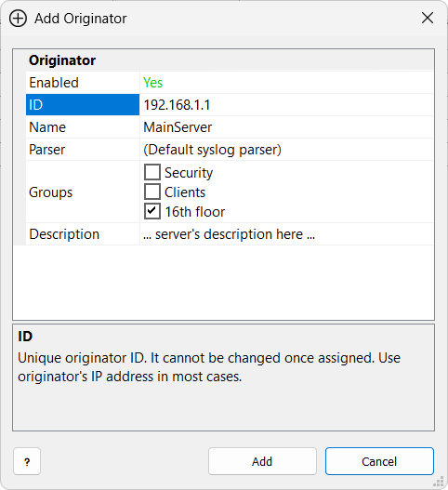Uncheck the 16th floor group checkbox
This screenshot has height=490, width=448.
click(152, 211)
